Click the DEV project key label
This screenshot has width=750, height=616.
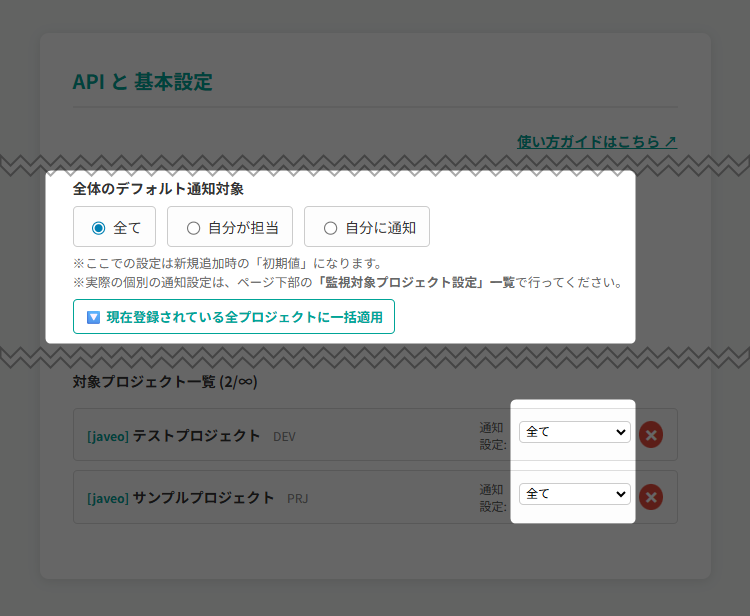284,437
